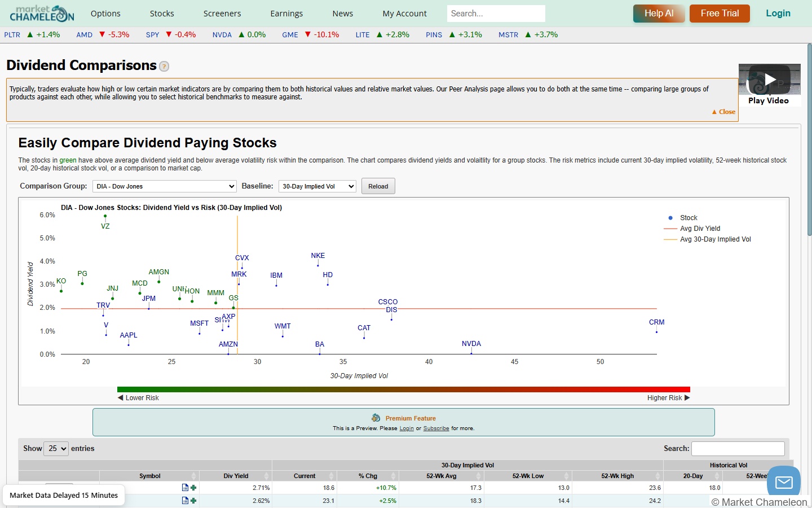Open the My Account menu

(405, 14)
